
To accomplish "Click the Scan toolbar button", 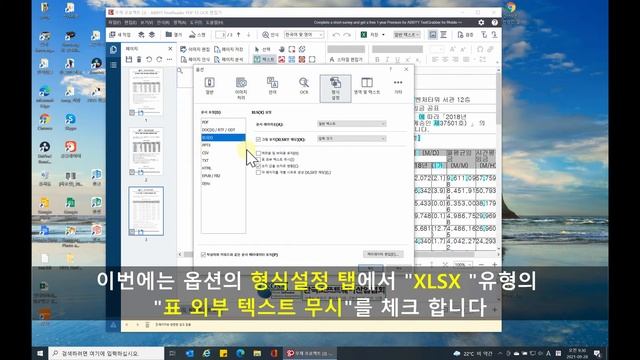I will click(197, 35).
